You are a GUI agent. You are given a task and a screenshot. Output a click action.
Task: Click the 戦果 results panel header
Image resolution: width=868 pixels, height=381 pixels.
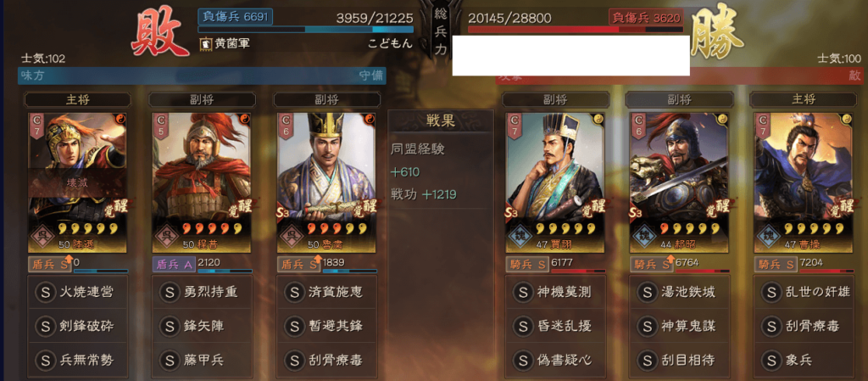(x=441, y=121)
